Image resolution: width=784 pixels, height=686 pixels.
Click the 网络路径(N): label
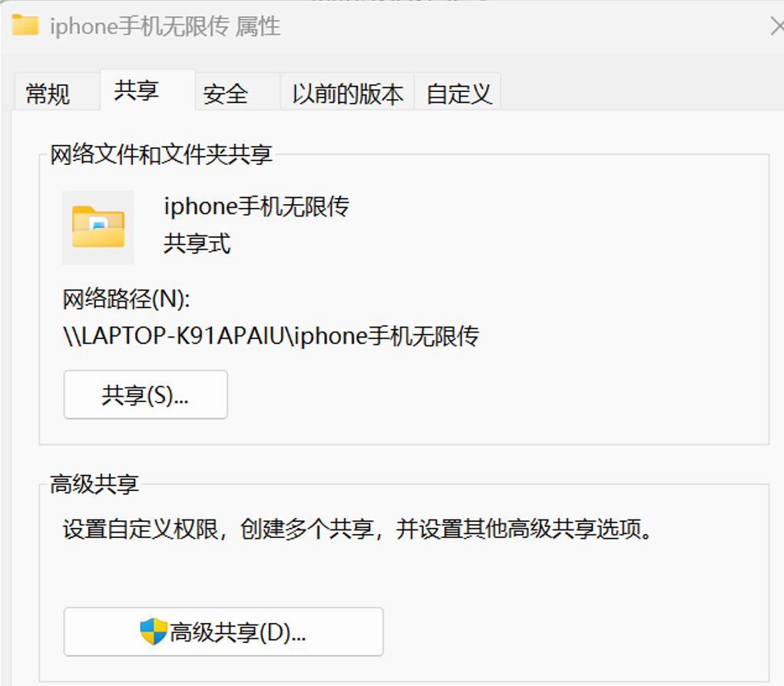(126, 299)
